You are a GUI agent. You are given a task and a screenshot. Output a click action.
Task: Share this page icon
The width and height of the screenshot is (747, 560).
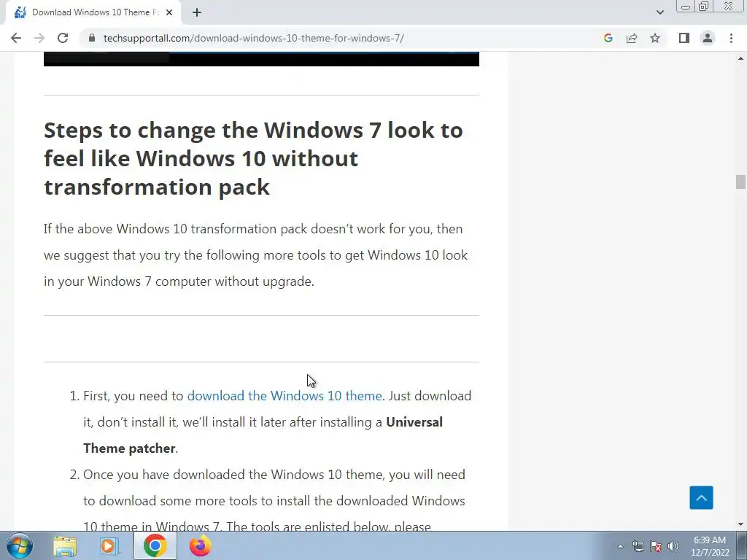tap(632, 38)
